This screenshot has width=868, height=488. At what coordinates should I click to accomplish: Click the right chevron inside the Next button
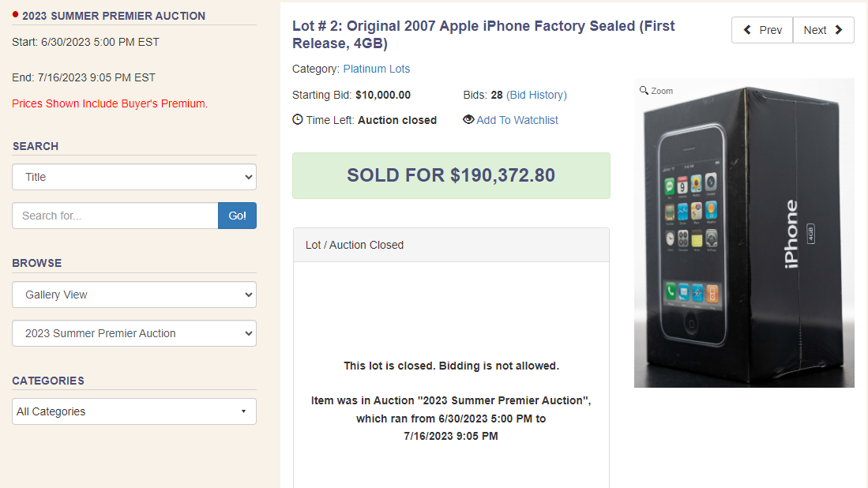837,29
